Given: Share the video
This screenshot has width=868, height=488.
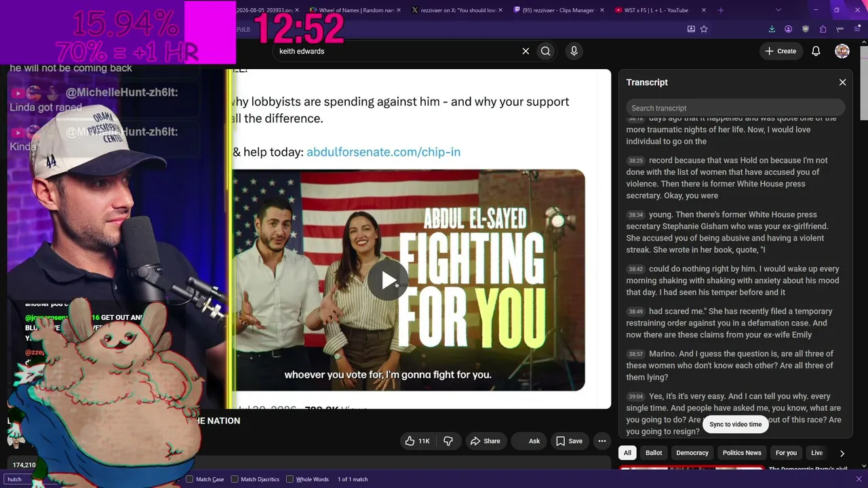Looking at the screenshot, I should coord(485,441).
